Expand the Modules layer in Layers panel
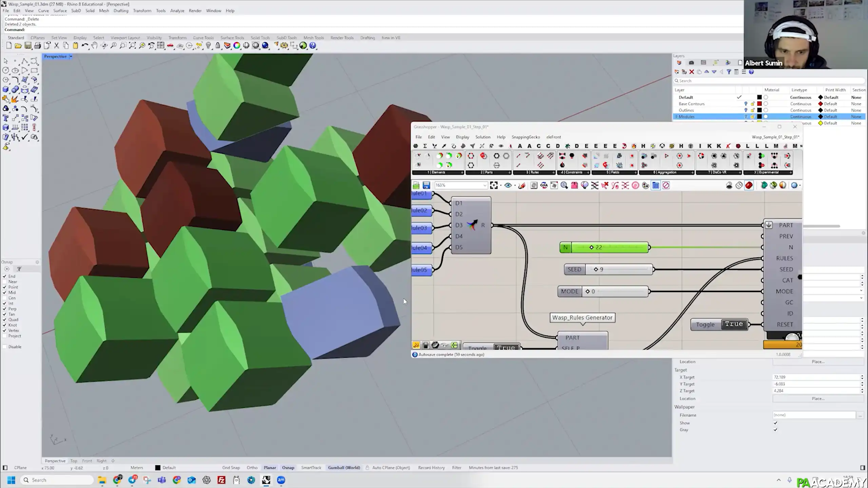The height and width of the screenshot is (488, 868). click(676, 116)
